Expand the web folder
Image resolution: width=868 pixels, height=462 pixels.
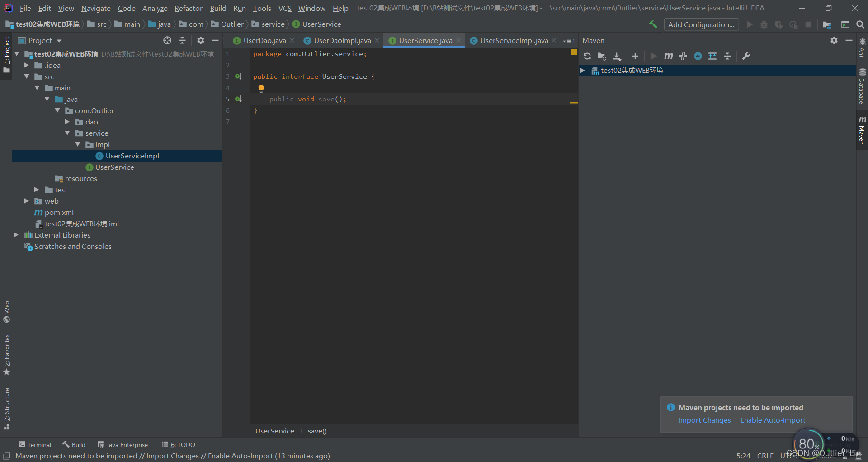pos(27,201)
